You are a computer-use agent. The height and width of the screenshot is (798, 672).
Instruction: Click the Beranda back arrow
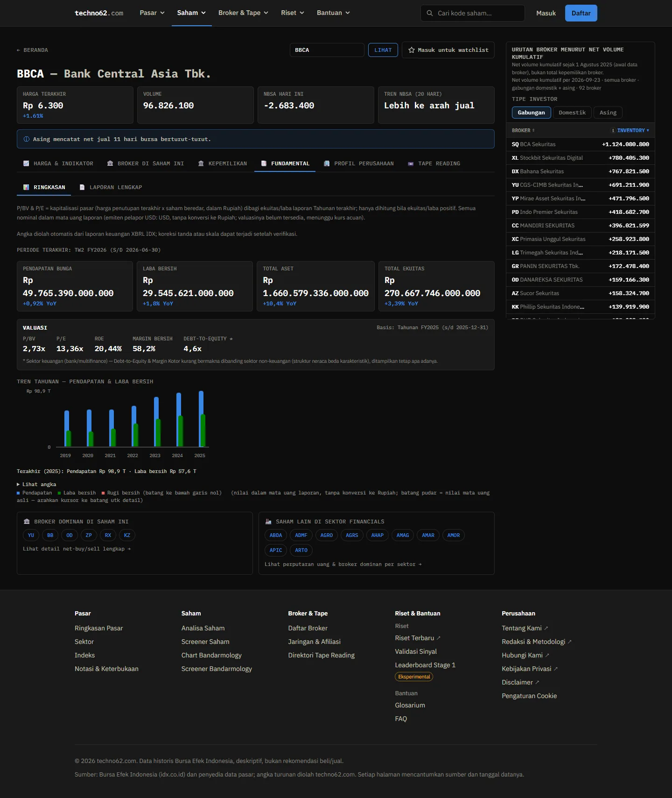(x=19, y=50)
